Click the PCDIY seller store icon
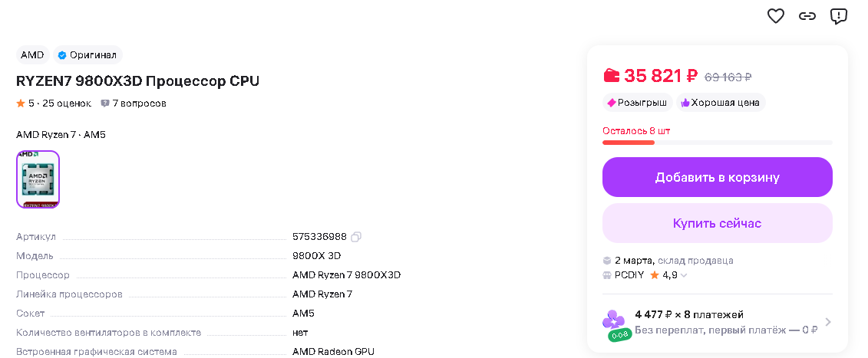868x358 pixels. click(x=607, y=275)
